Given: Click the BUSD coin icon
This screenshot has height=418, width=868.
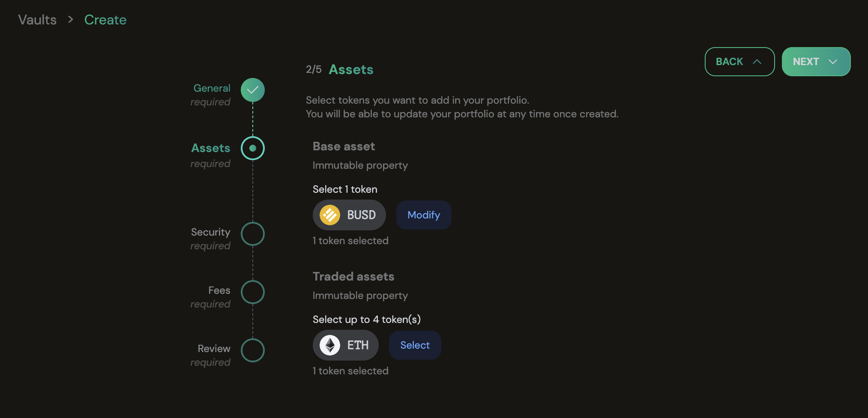Looking at the screenshot, I should coord(329,215).
